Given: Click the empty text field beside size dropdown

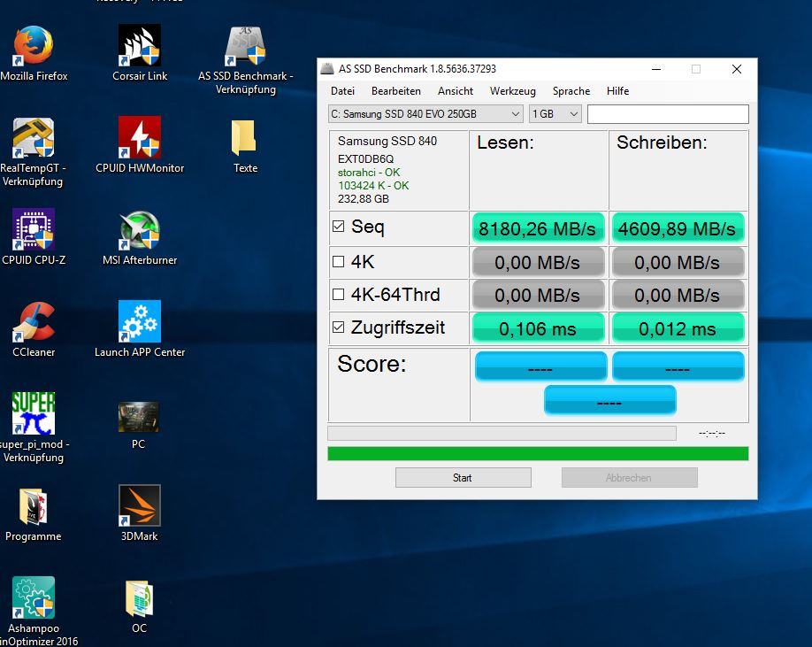Looking at the screenshot, I should (668, 114).
